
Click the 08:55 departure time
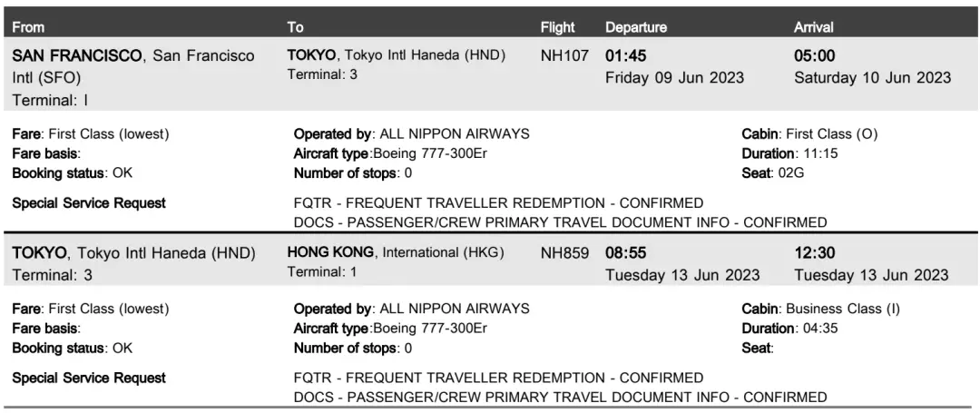tap(625, 253)
